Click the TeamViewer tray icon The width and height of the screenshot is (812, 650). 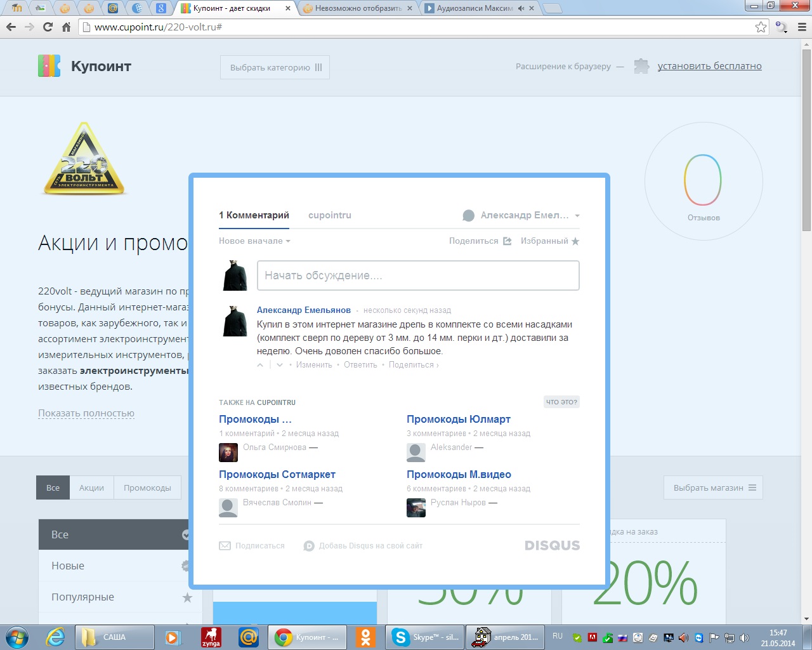699,637
